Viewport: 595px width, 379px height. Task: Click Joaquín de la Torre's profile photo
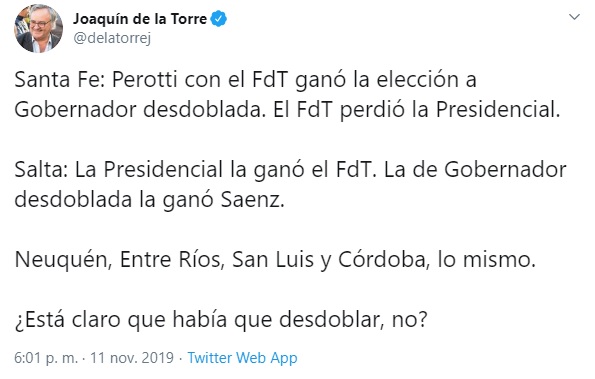point(38,28)
